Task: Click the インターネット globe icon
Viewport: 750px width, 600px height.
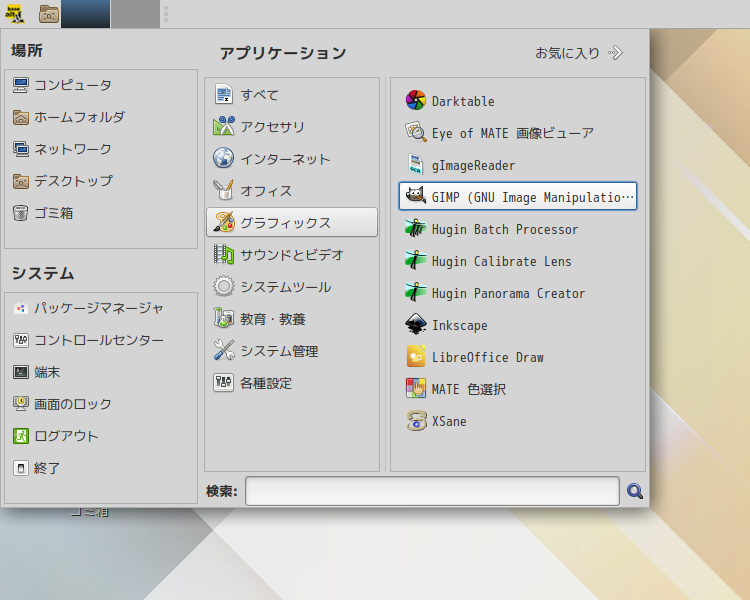Action: tap(223, 158)
